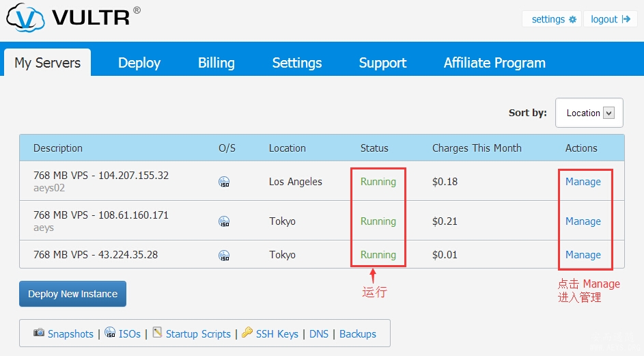The height and width of the screenshot is (356, 644).
Task: Click the Charges This Month column header
Action: [x=477, y=148]
